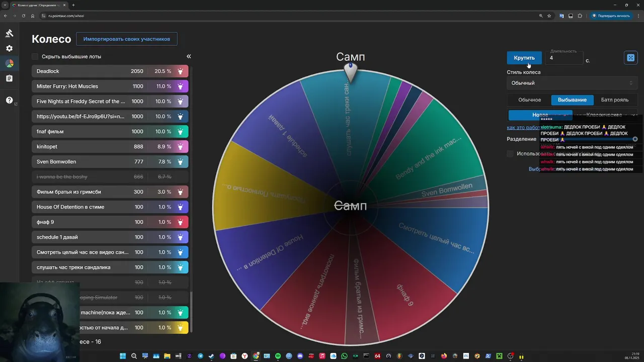
Task: Click highlight icon on the youtu.be link row
Action: (x=181, y=117)
